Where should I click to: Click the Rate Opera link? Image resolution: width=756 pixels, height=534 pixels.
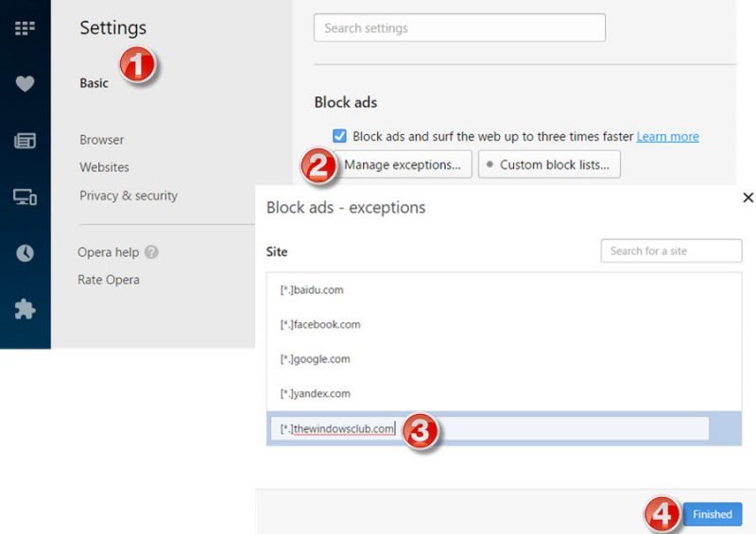pyautogui.click(x=108, y=280)
